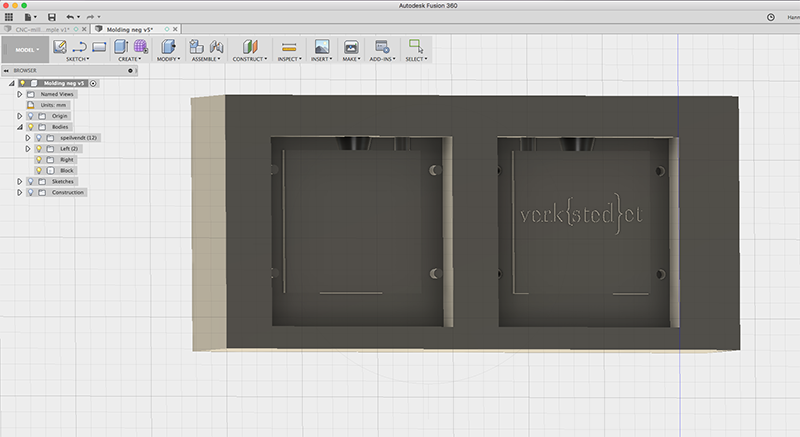Open the Create Form sculpt tool
Screen dimensions: 800x437
pyautogui.click(x=141, y=47)
